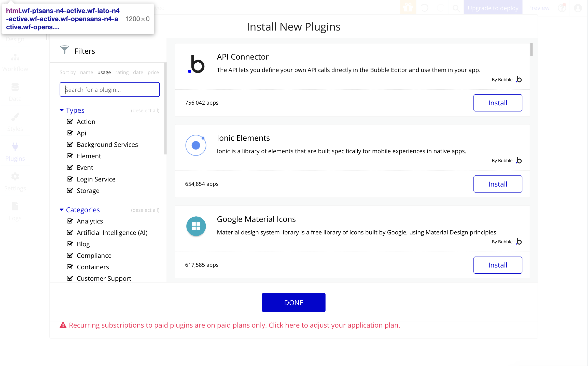The width and height of the screenshot is (588, 366).
Task: Install the API Connector plugin
Action: 497,103
